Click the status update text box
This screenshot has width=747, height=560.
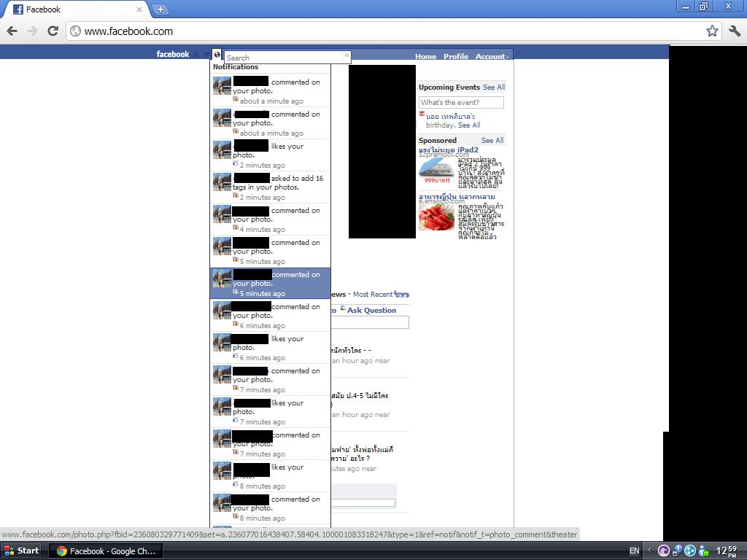(370, 323)
